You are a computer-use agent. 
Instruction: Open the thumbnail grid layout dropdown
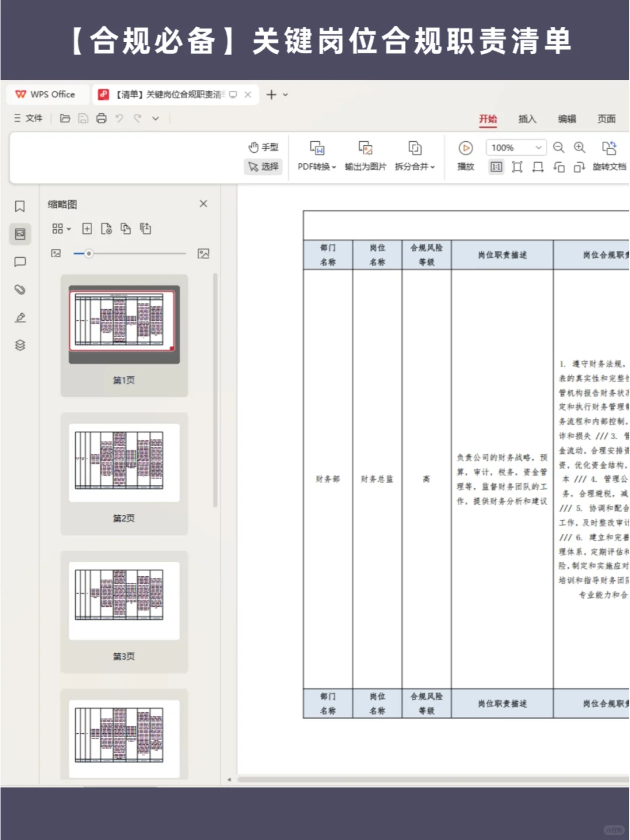click(61, 229)
